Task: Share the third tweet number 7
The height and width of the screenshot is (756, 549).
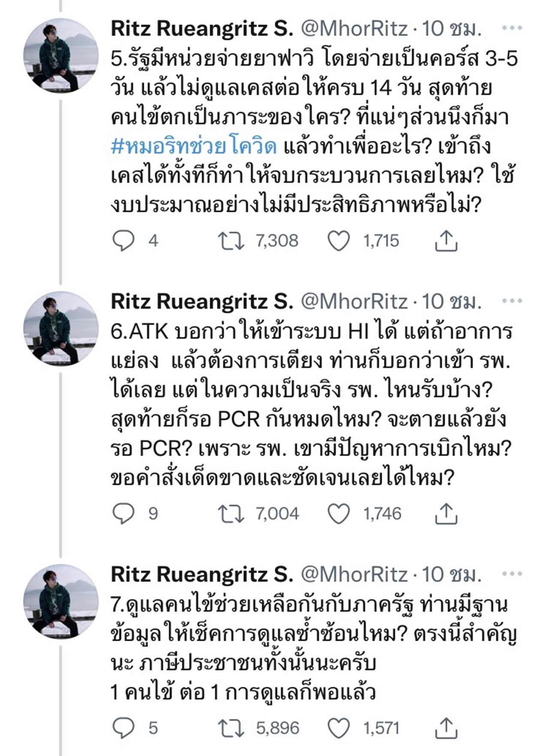Action: tap(446, 728)
